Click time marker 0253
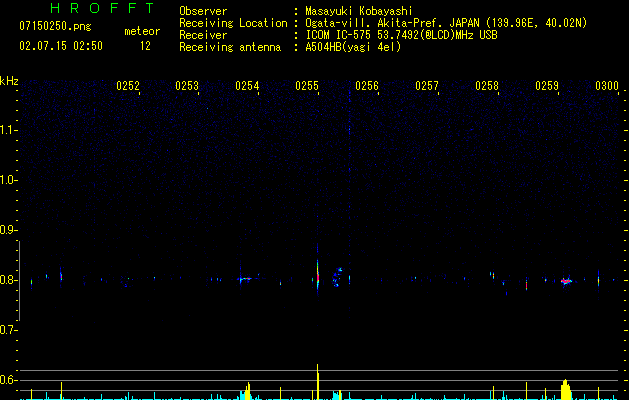The height and width of the screenshot is (400, 629). [187, 86]
